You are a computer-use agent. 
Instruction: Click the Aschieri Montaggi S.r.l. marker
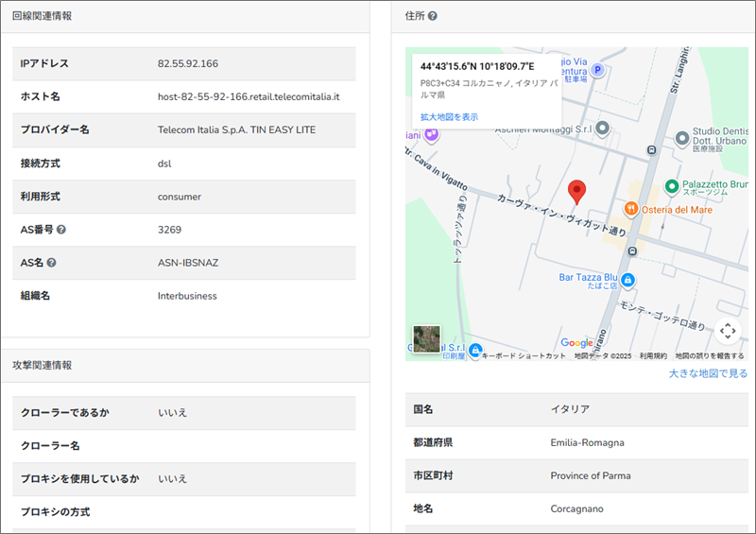602,128
